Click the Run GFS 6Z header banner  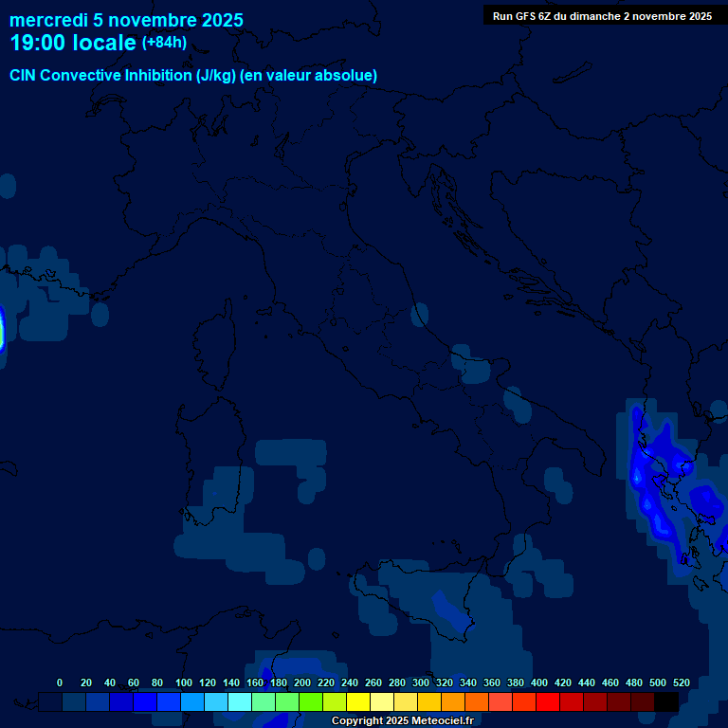[602, 16]
